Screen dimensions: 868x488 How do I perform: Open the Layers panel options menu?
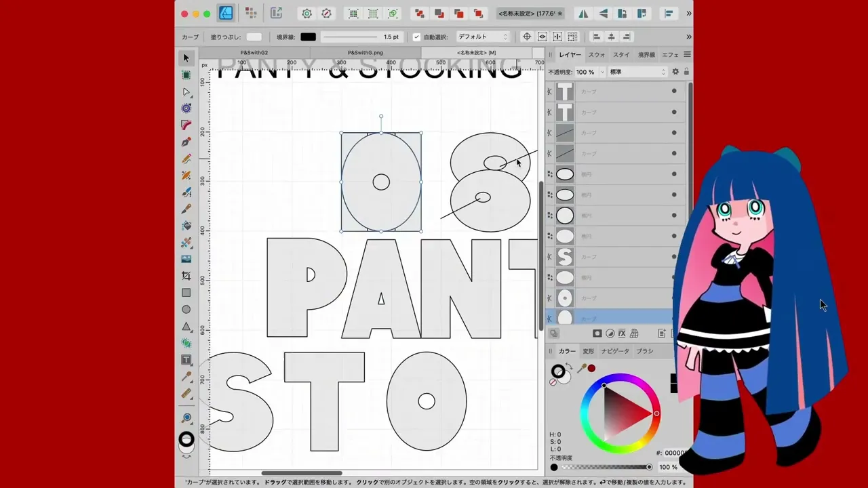coord(687,54)
